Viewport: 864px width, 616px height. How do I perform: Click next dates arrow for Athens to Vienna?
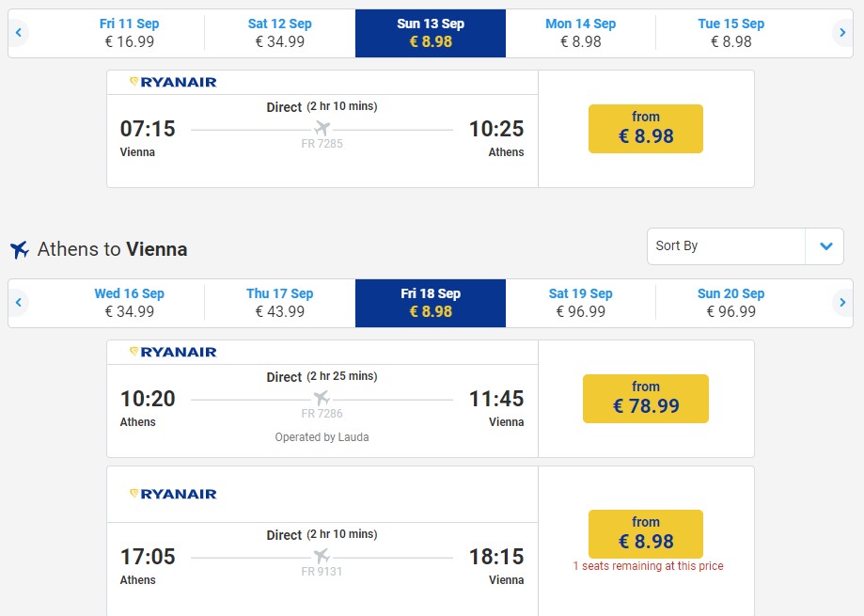click(842, 303)
